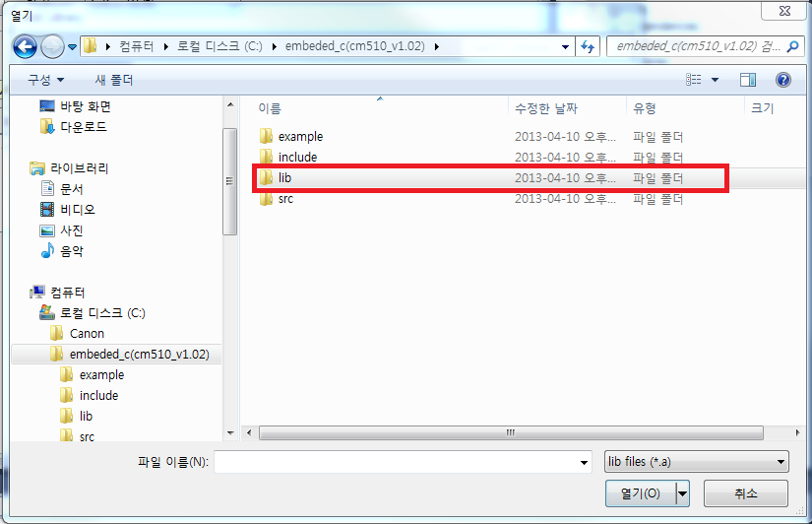This screenshot has width=812, height=524.
Task: Click 새 폴더 in the toolbar
Action: [x=114, y=80]
